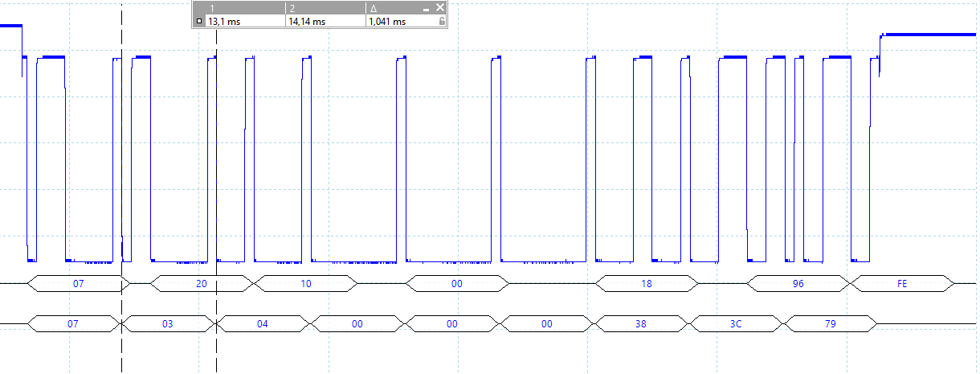Select decoded packet 96

coord(798,283)
